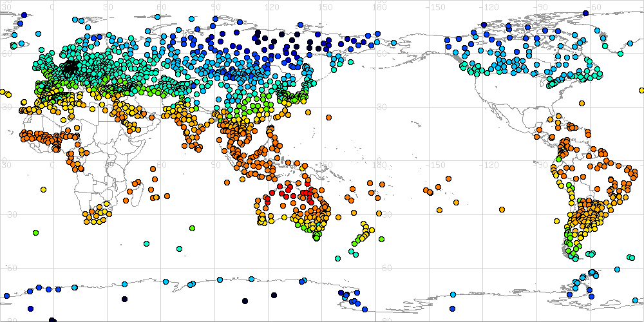This screenshot has width=644, height=322.
Task: Select the yellow dot on the far right edge
Action: [x=642, y=90]
